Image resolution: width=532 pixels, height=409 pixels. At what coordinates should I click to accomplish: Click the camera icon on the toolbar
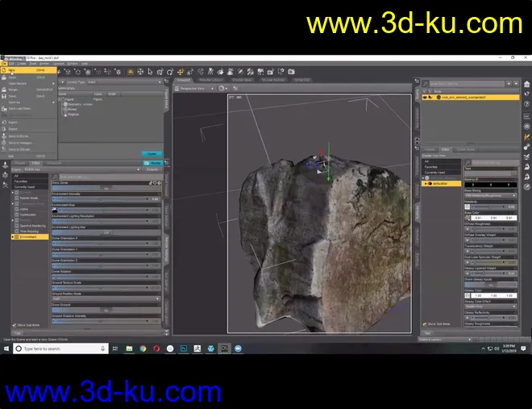[292, 72]
